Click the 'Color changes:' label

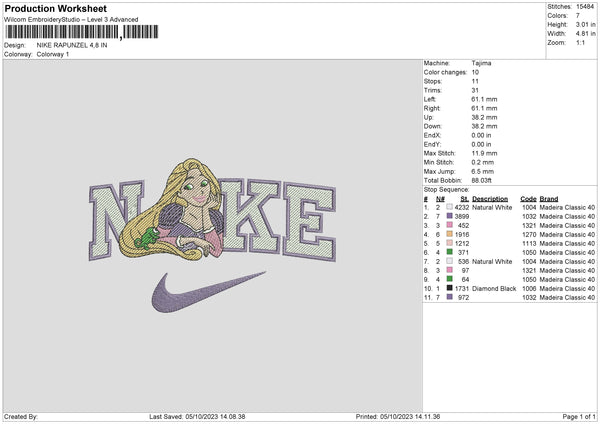[445, 72]
